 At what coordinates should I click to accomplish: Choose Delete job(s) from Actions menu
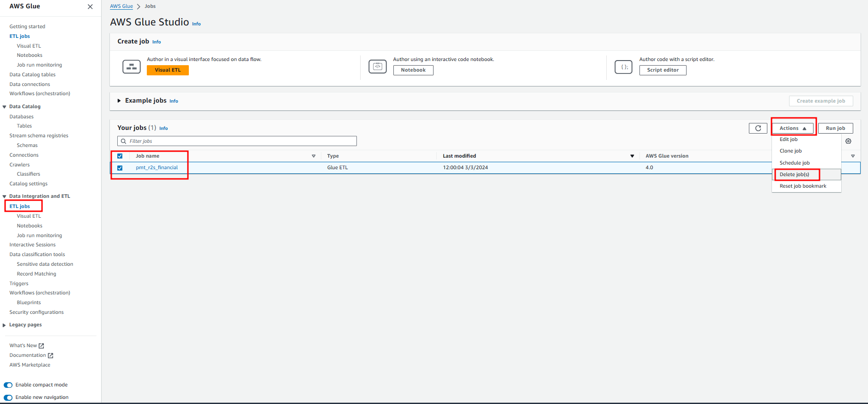[807, 174]
